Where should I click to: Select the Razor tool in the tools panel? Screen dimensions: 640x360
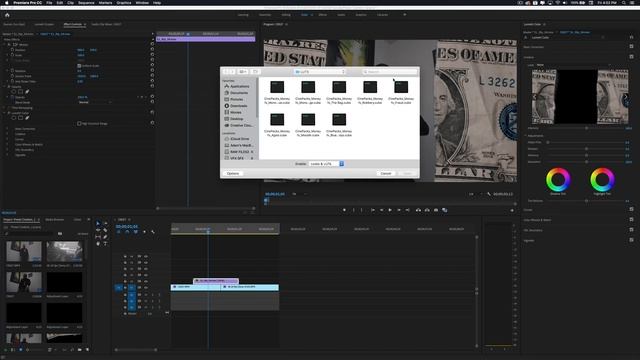105,230
